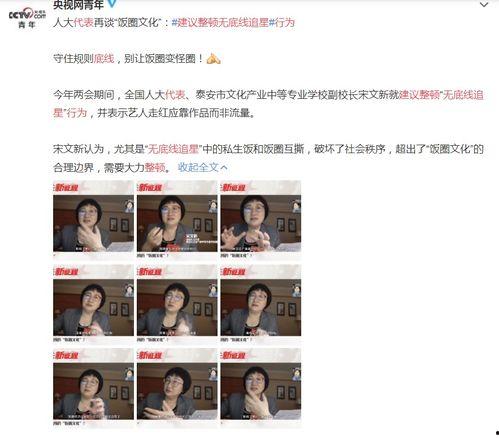Collapse post with 收起全文

(x=198, y=167)
